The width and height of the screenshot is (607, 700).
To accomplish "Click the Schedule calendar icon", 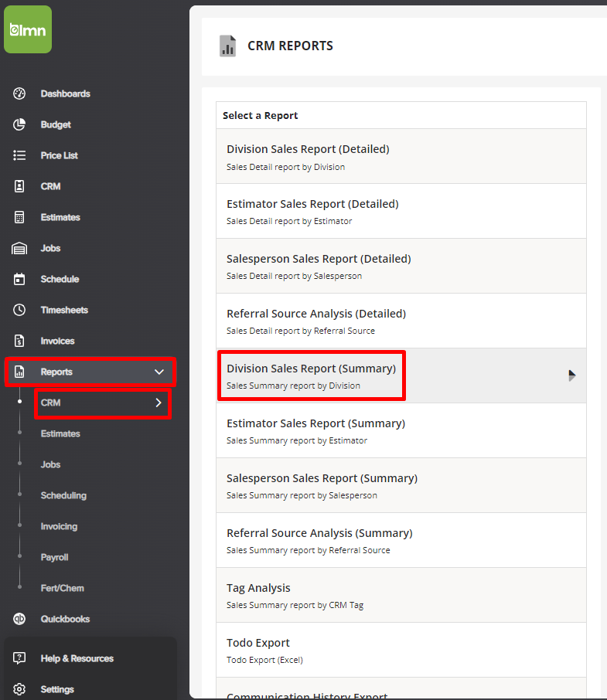I will point(19,279).
